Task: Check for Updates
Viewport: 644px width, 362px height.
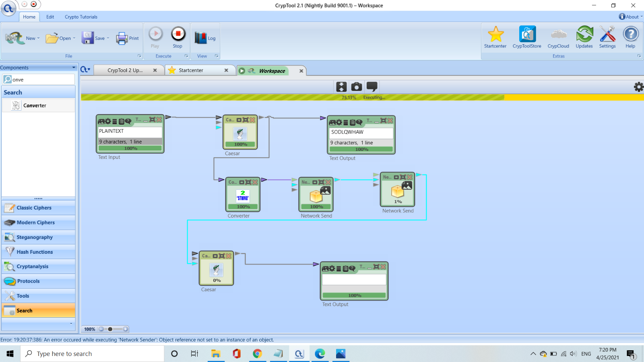Action: (x=584, y=37)
